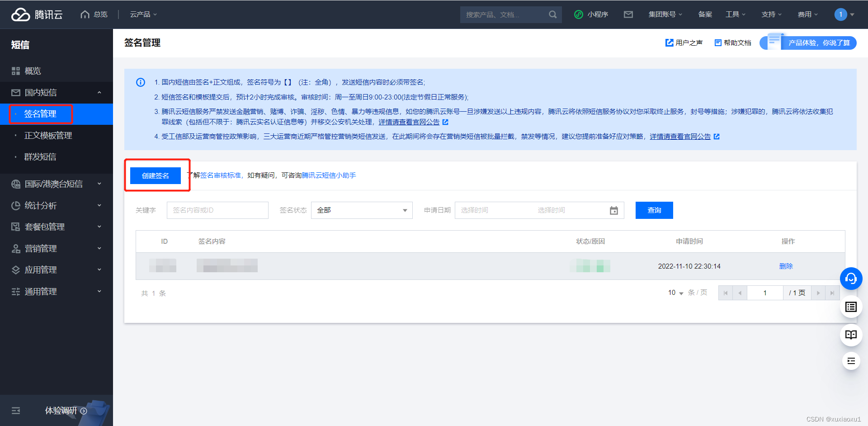This screenshot has width=868, height=426.
Task: Open the 费用 menu
Action: pyautogui.click(x=808, y=14)
